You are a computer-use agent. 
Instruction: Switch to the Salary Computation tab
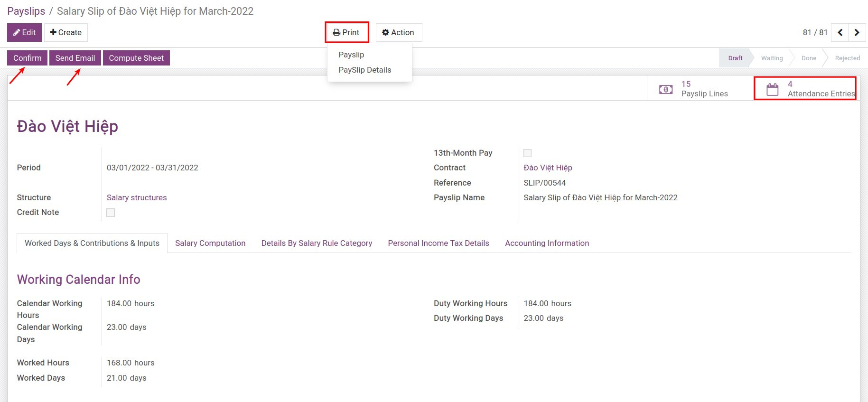210,243
